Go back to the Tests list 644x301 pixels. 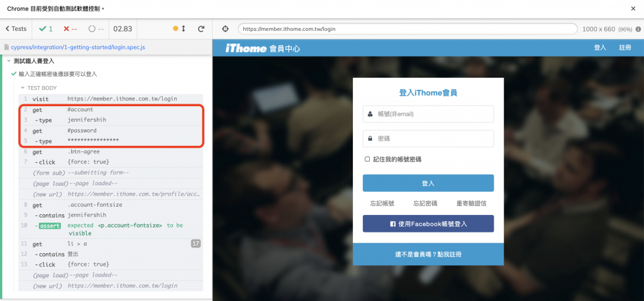pos(16,29)
